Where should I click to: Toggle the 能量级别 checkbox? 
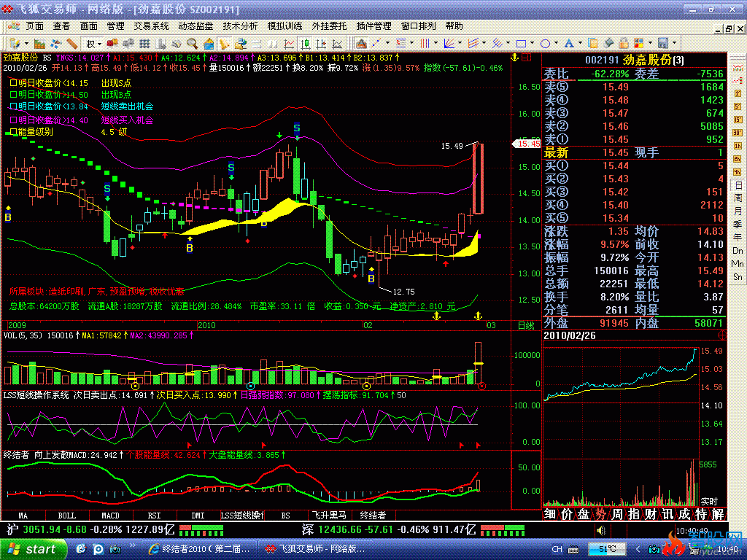[13, 132]
